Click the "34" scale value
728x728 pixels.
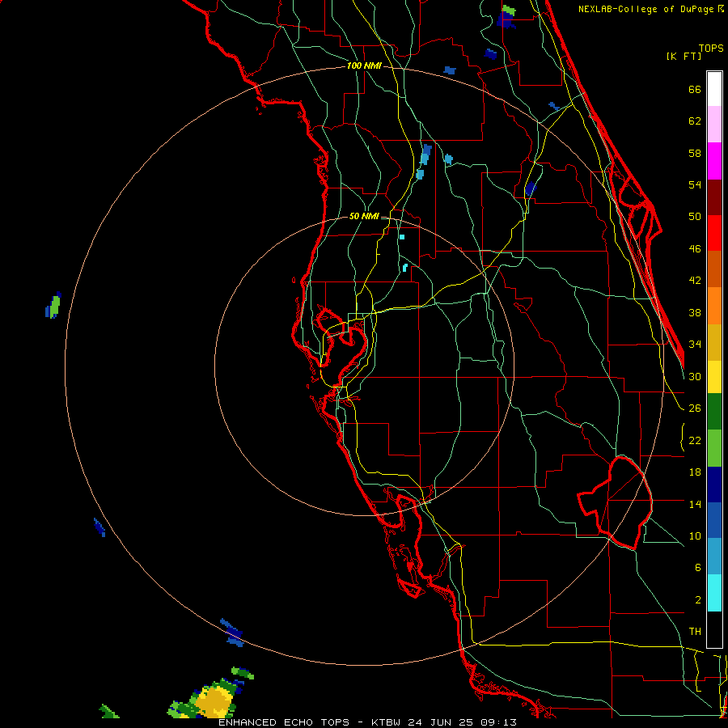(695, 345)
